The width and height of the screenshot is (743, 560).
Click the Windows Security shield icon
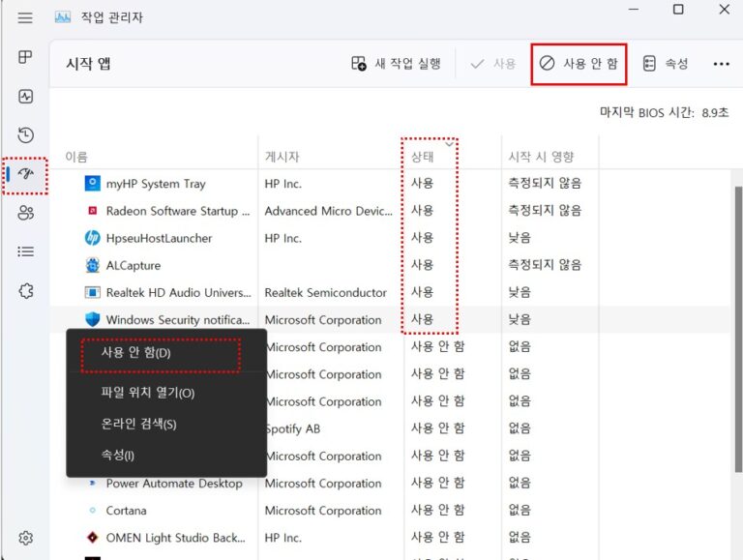[93, 319]
